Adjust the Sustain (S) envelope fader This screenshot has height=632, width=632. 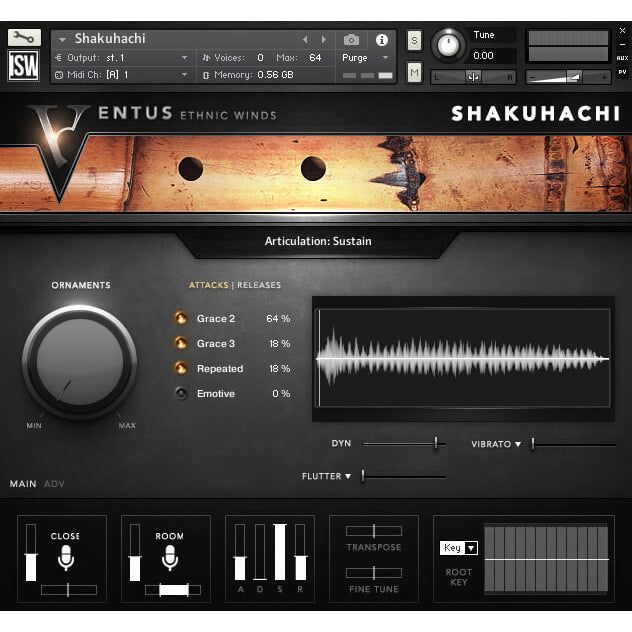pyautogui.click(x=280, y=552)
